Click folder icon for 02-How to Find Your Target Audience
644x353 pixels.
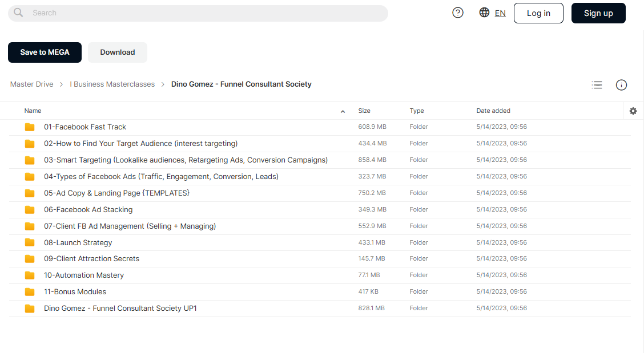click(30, 144)
